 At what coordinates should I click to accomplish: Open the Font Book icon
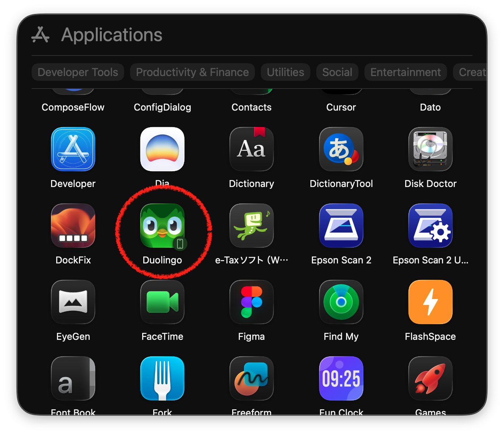(x=73, y=378)
